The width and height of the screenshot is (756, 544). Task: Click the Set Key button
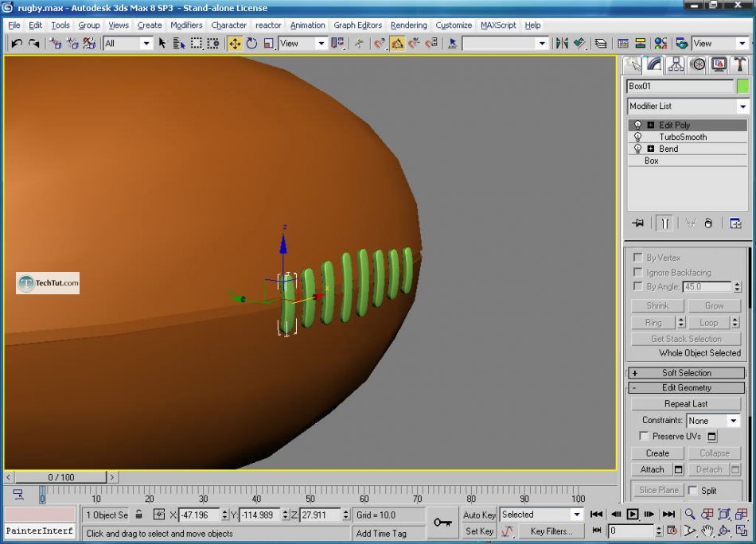(479, 531)
